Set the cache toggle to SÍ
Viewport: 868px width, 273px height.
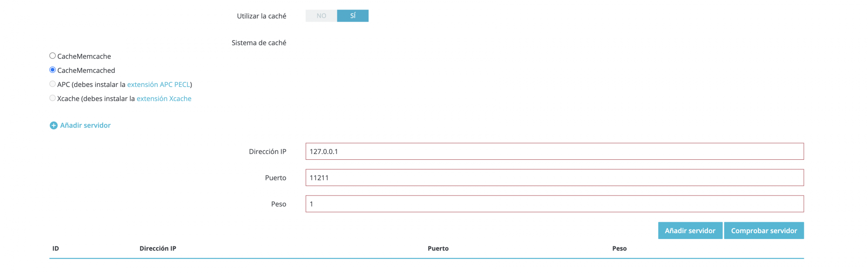353,16
